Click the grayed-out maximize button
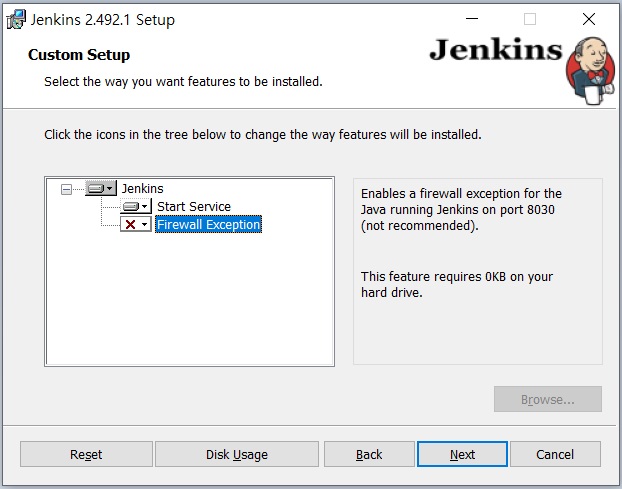This screenshot has width=622, height=489. [530, 19]
